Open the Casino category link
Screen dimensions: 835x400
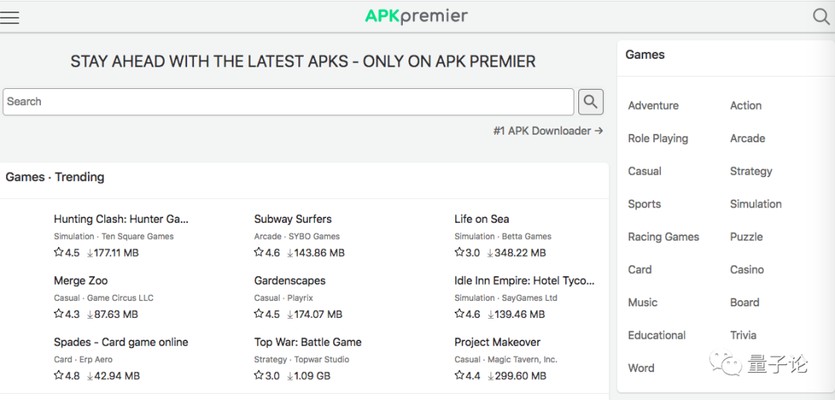747,270
